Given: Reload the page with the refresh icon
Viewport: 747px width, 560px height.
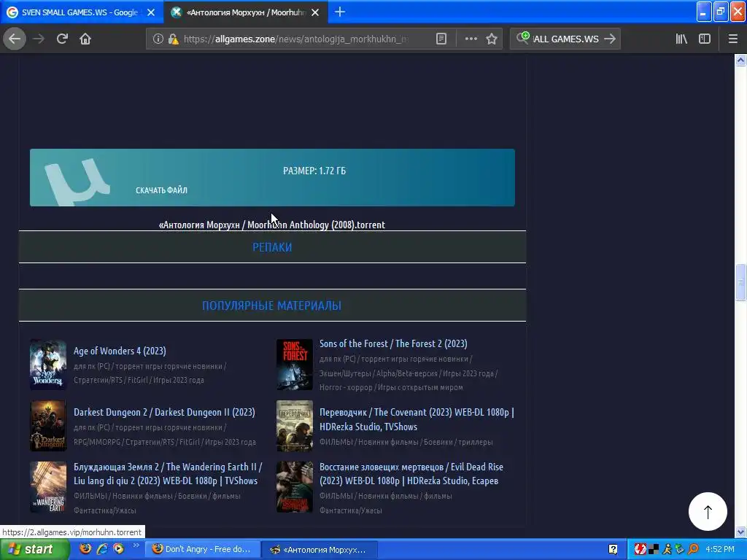Looking at the screenshot, I should click(62, 39).
